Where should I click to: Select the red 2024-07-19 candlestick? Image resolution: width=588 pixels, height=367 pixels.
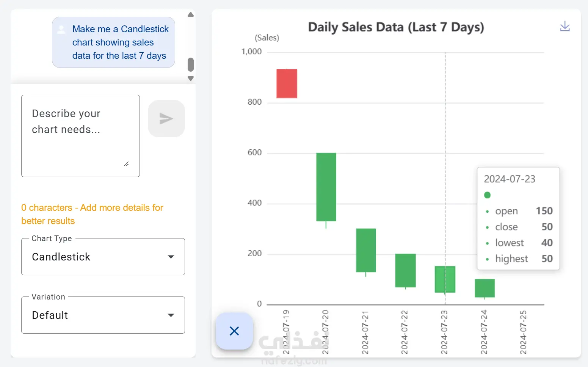(x=287, y=83)
